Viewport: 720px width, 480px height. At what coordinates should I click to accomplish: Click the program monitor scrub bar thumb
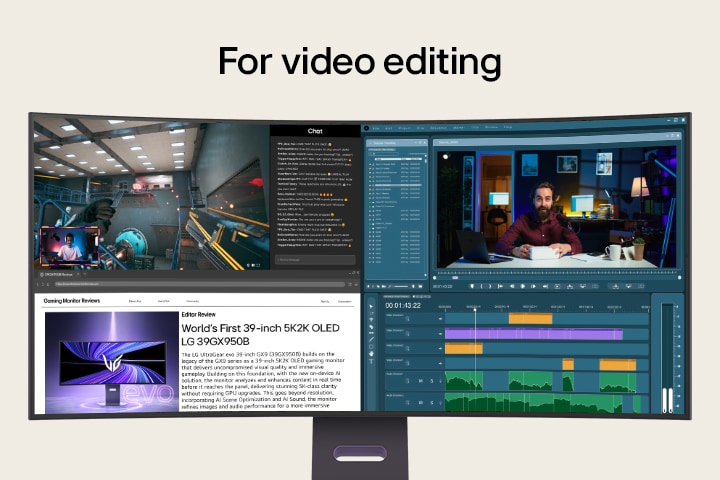456,277
